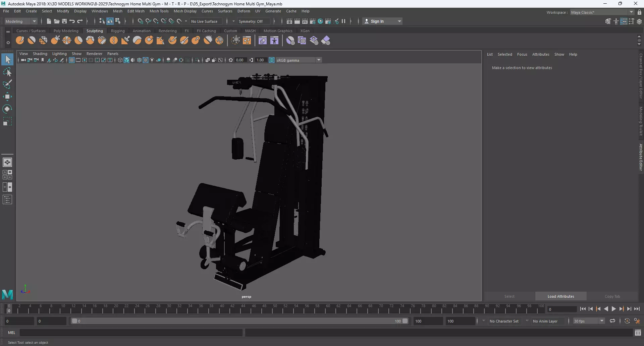Open the Mesh Tools menu
644x346 pixels.
[159, 11]
